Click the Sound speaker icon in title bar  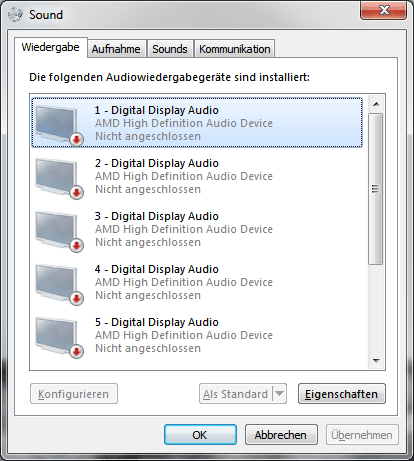tap(15, 15)
